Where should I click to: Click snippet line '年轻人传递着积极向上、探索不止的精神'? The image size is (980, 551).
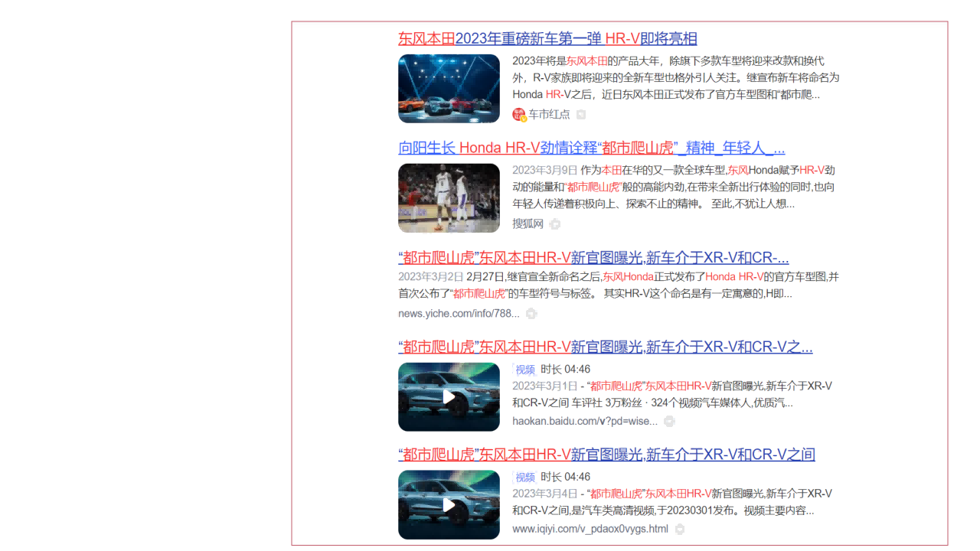(x=653, y=204)
